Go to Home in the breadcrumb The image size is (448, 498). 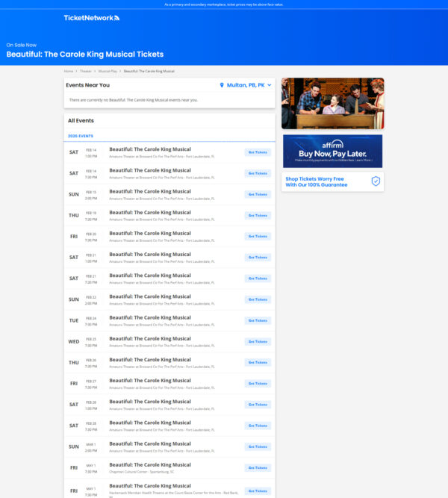[x=69, y=71]
